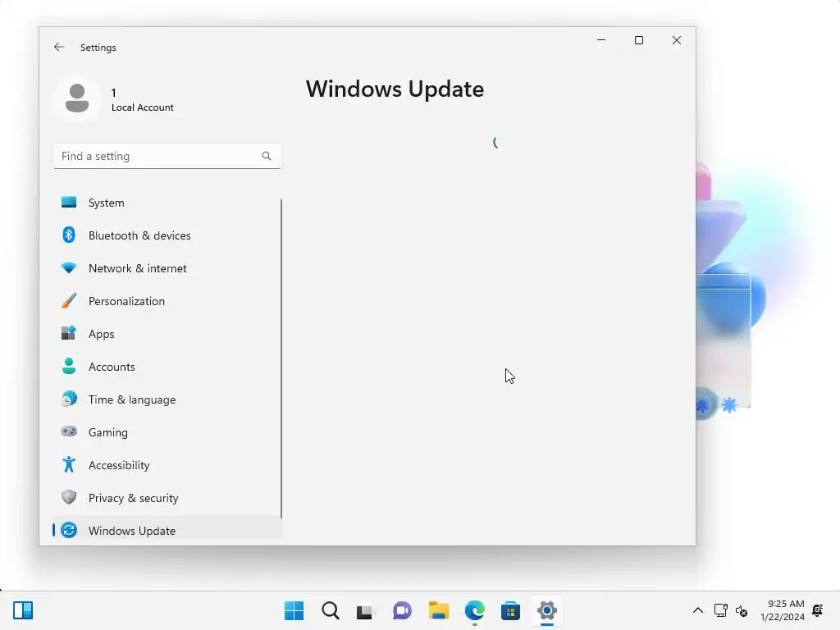This screenshot has width=840, height=630.
Task: Open Accessibility settings category
Action: point(167,465)
